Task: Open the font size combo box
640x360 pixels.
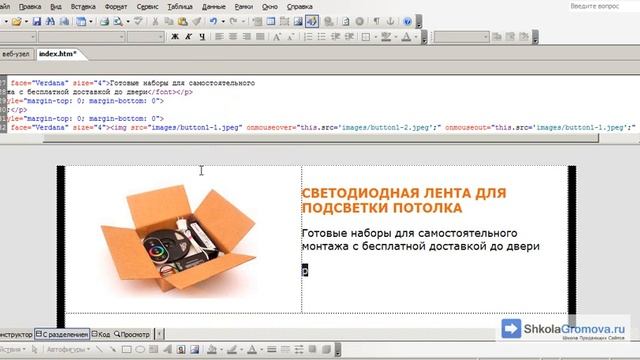Action: point(145,37)
